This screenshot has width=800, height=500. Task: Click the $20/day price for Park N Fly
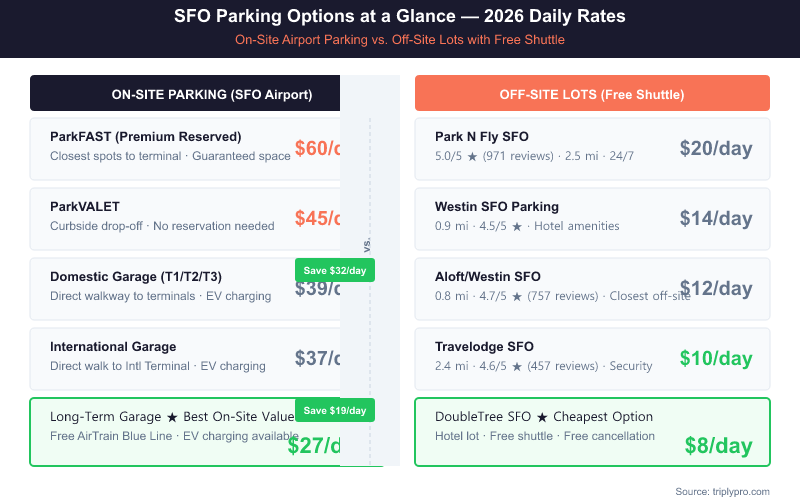pyautogui.click(x=716, y=148)
